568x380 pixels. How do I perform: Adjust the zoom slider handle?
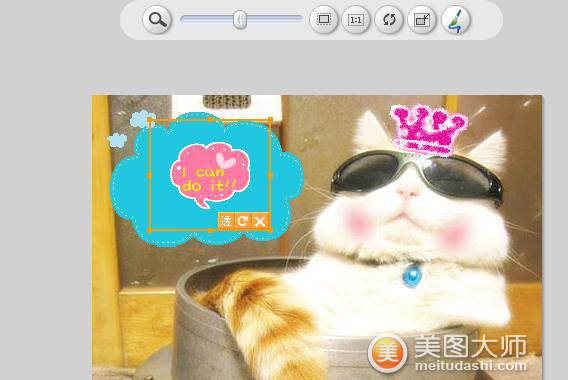click(239, 19)
